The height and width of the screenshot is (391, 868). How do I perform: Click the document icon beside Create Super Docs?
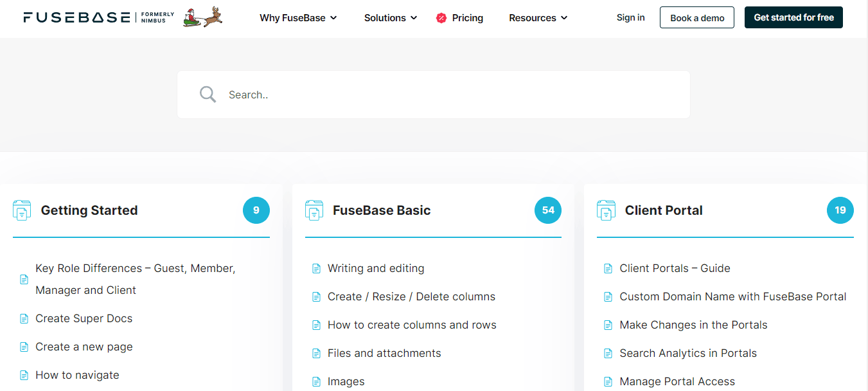tap(24, 318)
